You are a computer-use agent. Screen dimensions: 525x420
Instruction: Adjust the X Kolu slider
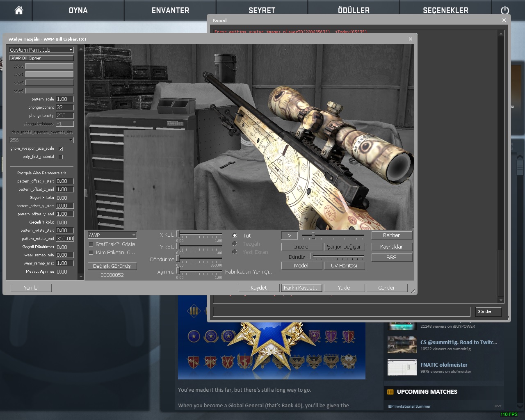[x=200, y=234]
